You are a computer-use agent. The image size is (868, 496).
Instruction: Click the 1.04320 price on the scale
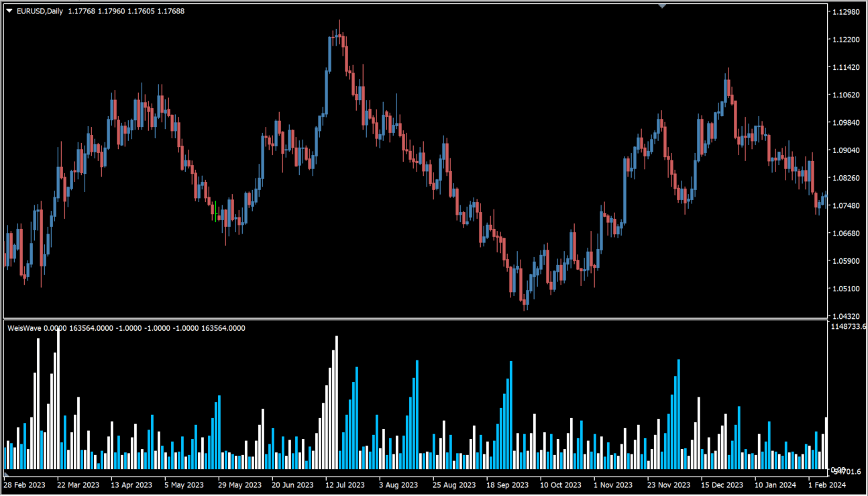click(x=845, y=316)
